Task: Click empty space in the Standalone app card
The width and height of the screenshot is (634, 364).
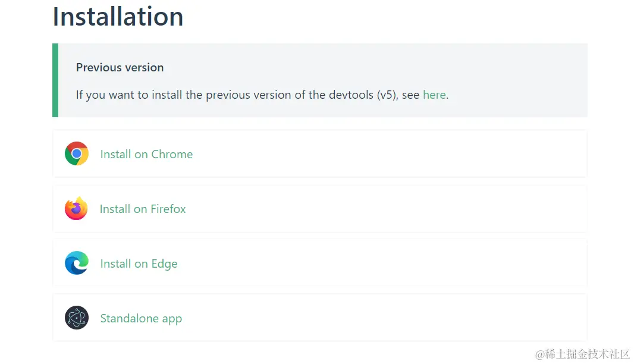Action: point(387,318)
